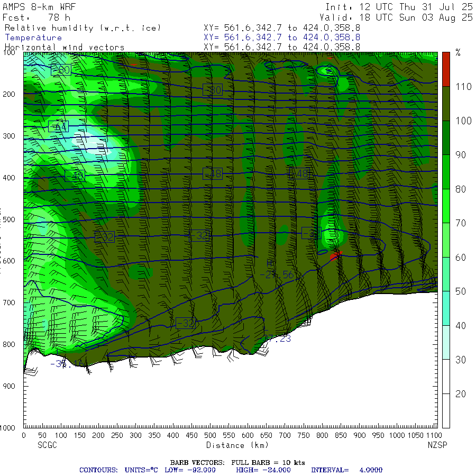Screen dimensions: 476x476
Task: Click the "-35.16" temperature value near terrain
Action: tap(67, 364)
